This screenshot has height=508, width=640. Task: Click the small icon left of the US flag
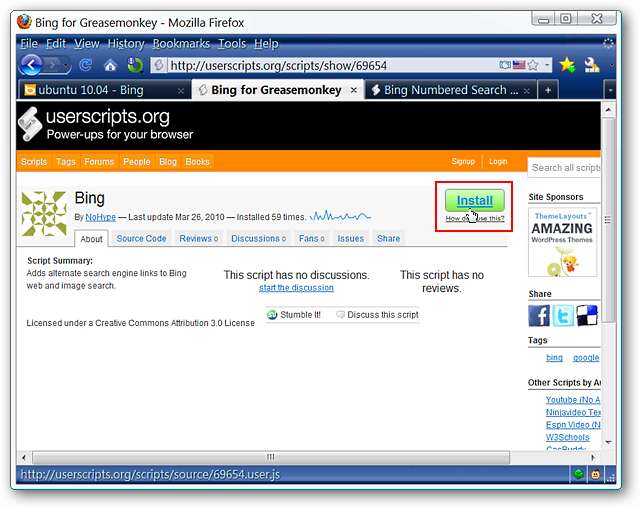click(x=505, y=65)
